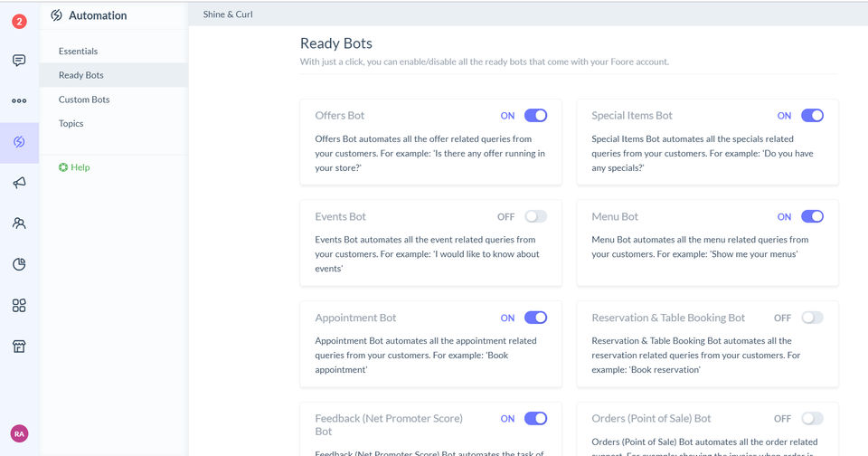This screenshot has width=868, height=456.
Task: Open the Help link
Action: [x=74, y=167]
